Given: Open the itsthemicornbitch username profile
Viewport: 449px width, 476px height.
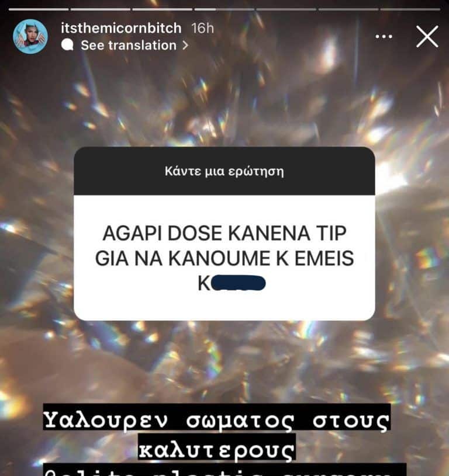Looking at the screenshot, I should pyautogui.click(x=121, y=28).
